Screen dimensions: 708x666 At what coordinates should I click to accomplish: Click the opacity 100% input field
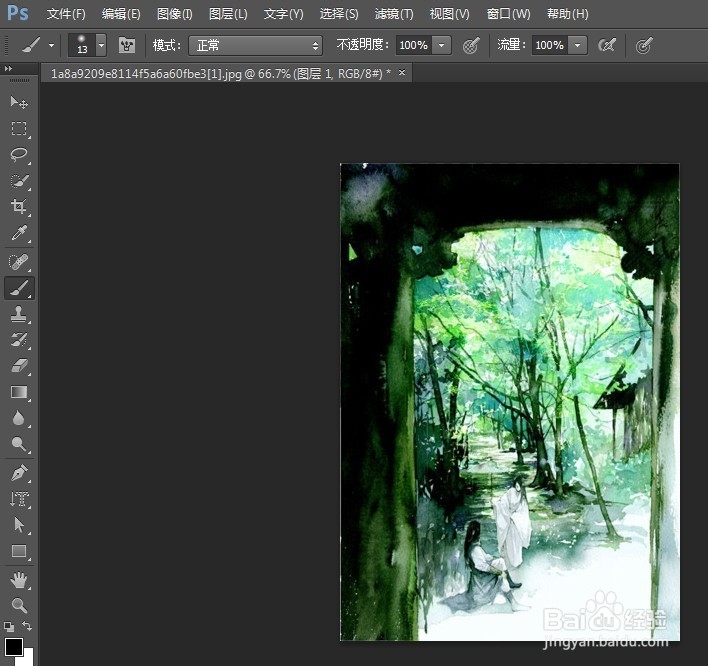pos(414,45)
